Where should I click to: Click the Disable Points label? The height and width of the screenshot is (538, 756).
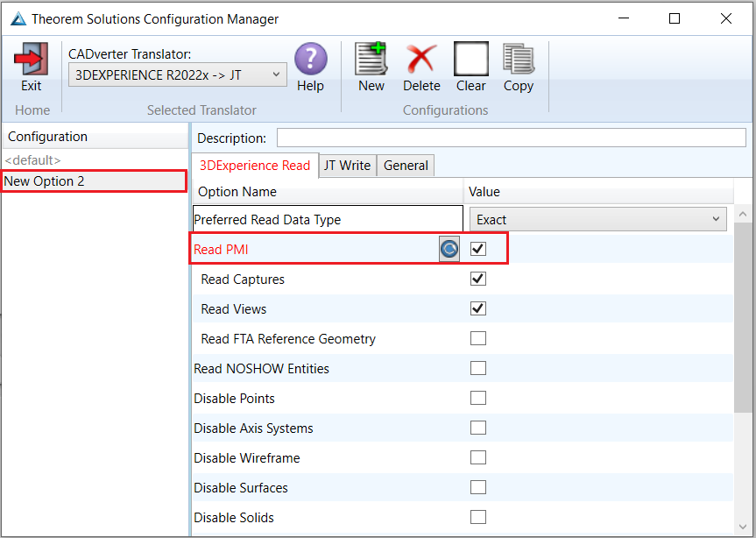(x=234, y=399)
